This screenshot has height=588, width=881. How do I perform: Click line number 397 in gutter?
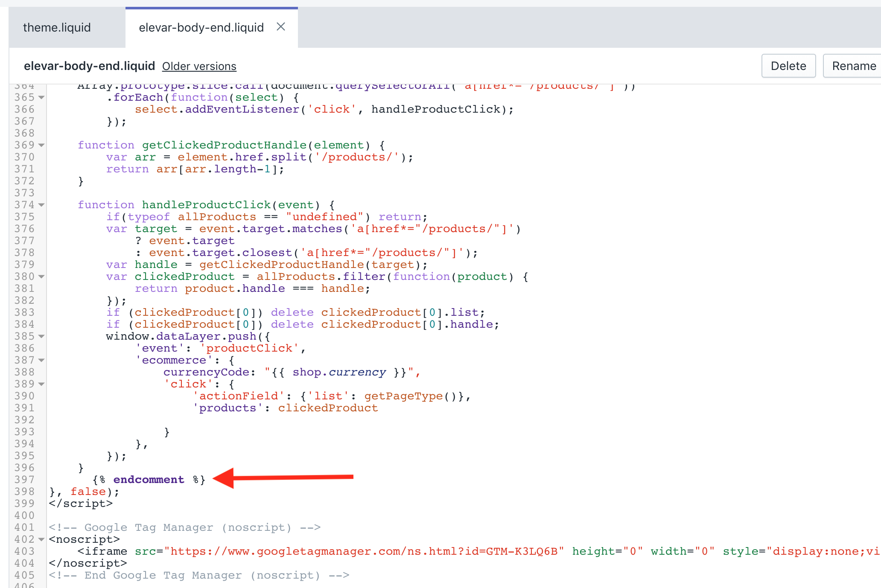[x=24, y=480]
